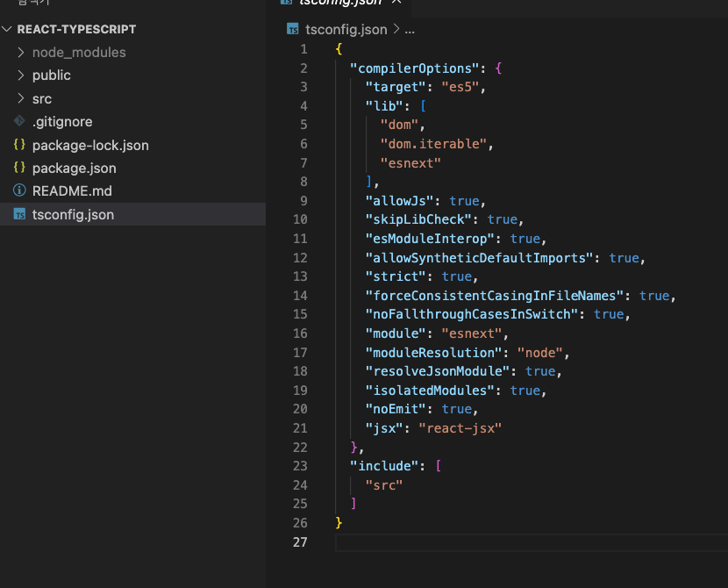Screen dimensions: 728x588
Task: Click the "dom.iterable" string
Action: pyautogui.click(x=433, y=144)
